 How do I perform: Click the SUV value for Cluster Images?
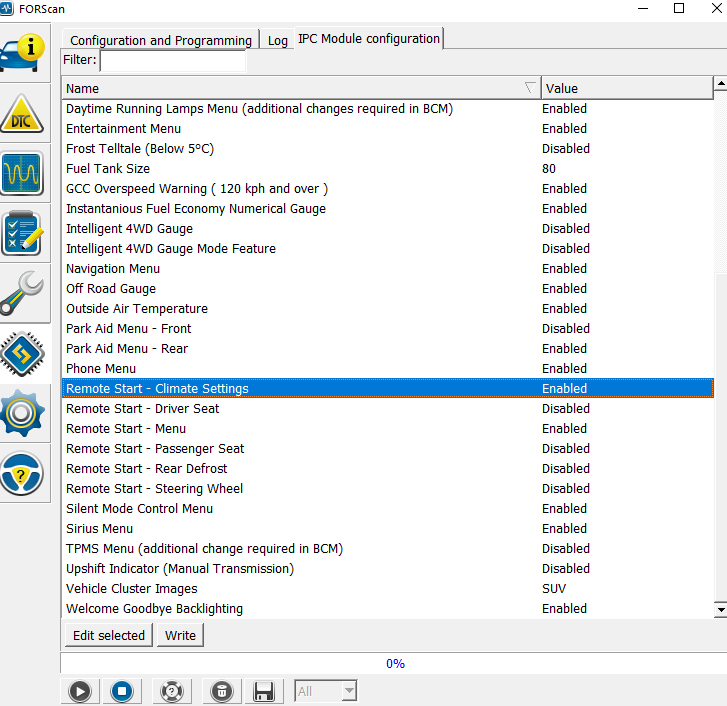tap(554, 588)
